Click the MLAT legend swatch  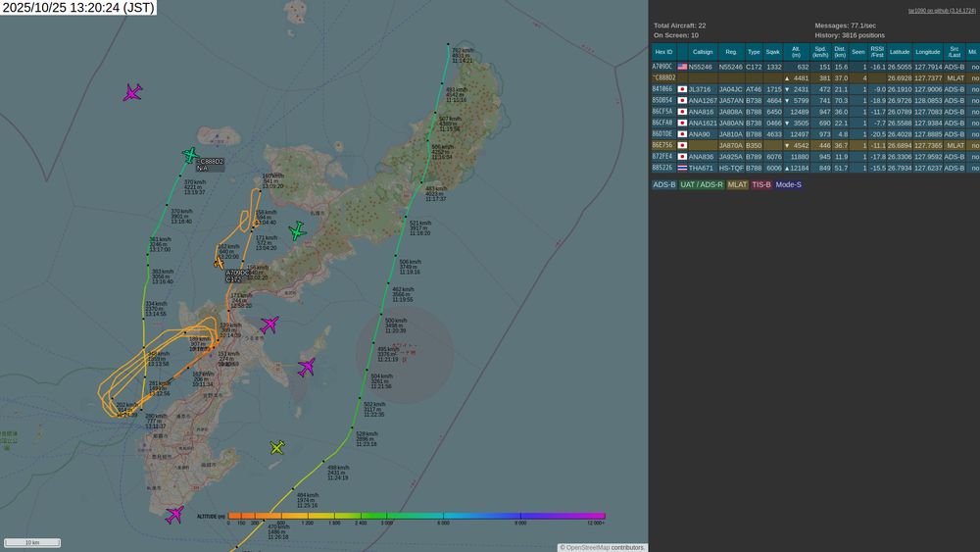coord(738,184)
